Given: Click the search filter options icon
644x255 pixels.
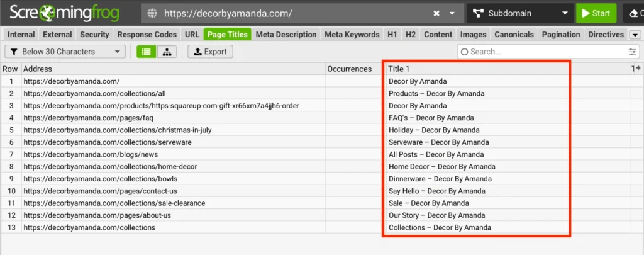Looking at the screenshot, I should [632, 52].
